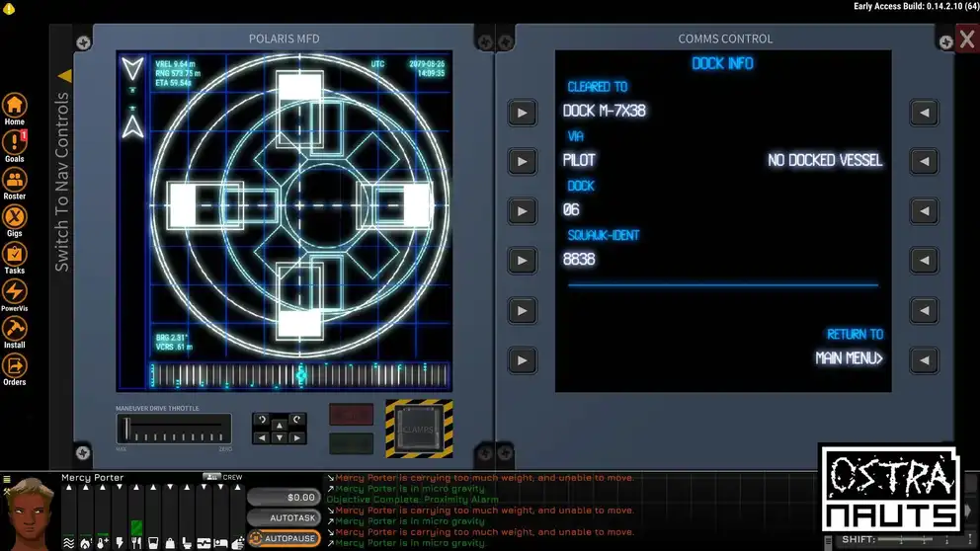This screenshot has width=980, height=551.
Task: Click the 'NO DOCKED VESSEL' text
Action: coord(825,161)
